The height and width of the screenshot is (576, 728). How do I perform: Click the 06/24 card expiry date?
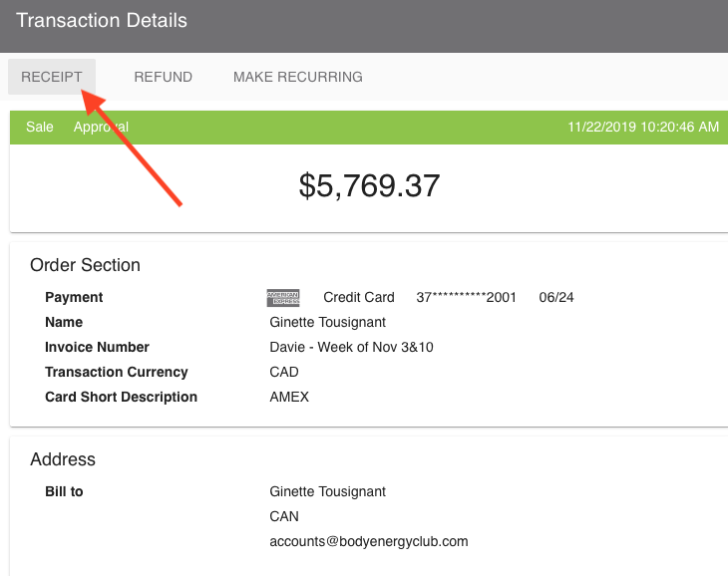point(556,297)
